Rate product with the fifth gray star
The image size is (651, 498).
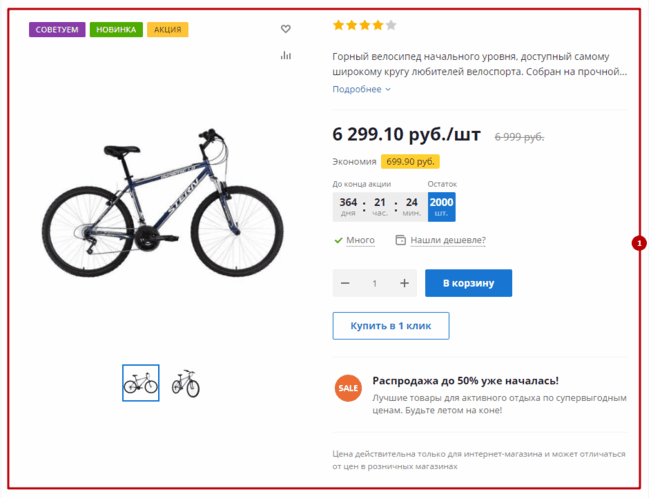coord(390,26)
